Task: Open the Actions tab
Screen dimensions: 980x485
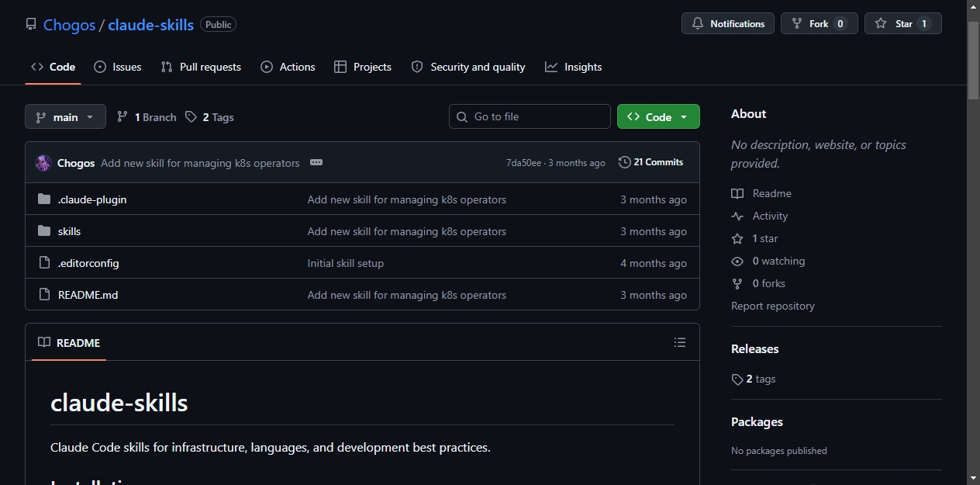Action: (x=288, y=67)
